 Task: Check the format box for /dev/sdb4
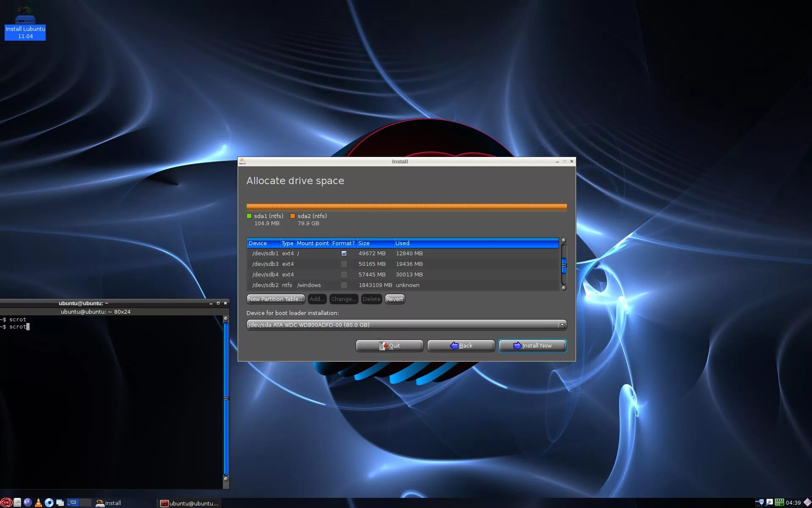click(x=344, y=274)
